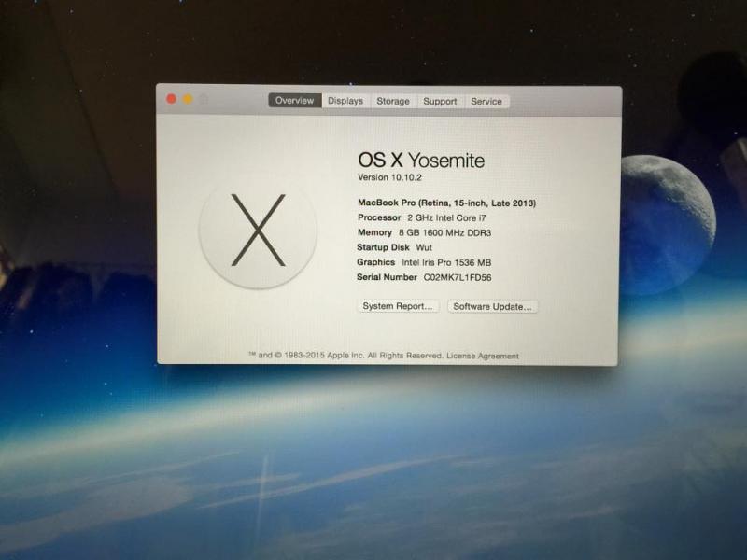Image resolution: width=747 pixels, height=560 pixels.
Task: Switch to the Overview tab
Action: pos(294,101)
